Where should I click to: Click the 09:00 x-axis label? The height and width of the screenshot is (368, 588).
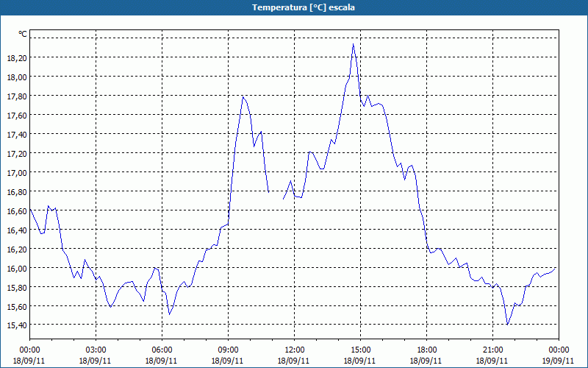click(x=228, y=350)
